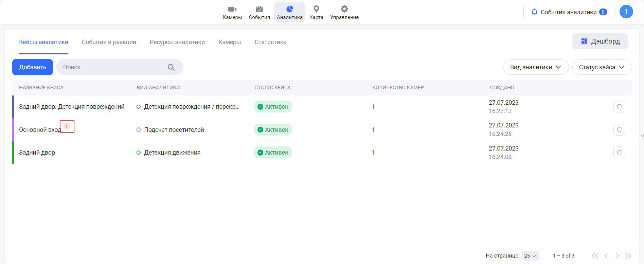Viewport: 644px width, 264px height.
Task: Open the per-page count dropdown showing 25
Action: coord(530,256)
